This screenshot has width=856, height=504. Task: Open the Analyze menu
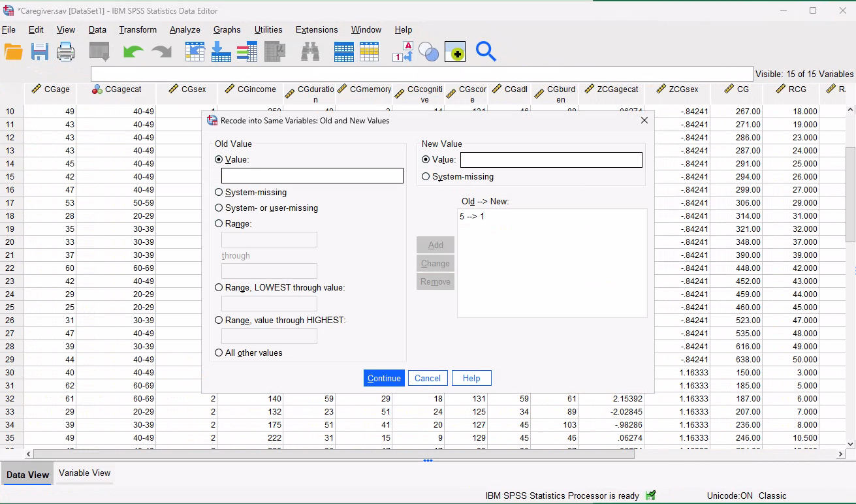pyautogui.click(x=185, y=30)
